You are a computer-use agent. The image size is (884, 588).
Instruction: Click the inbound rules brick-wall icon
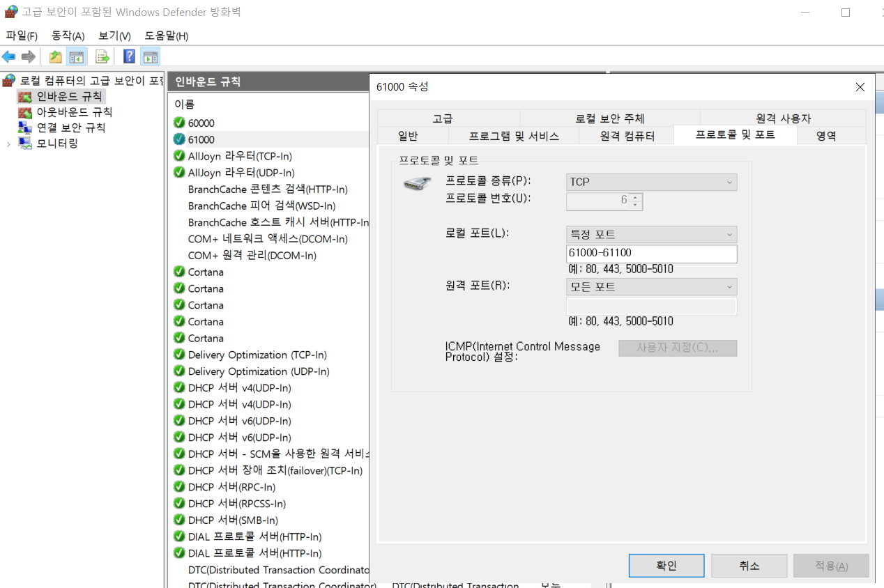coord(25,96)
